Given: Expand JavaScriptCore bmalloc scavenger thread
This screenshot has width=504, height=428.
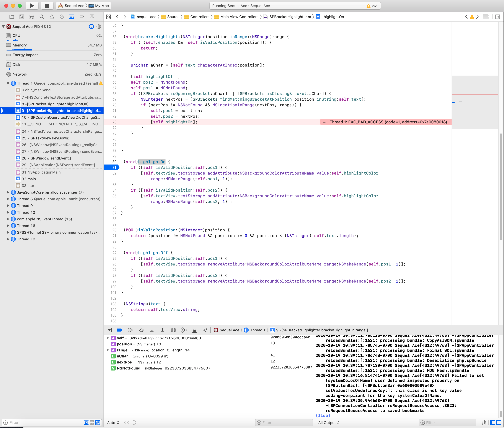Looking at the screenshot, I should 8,192.
